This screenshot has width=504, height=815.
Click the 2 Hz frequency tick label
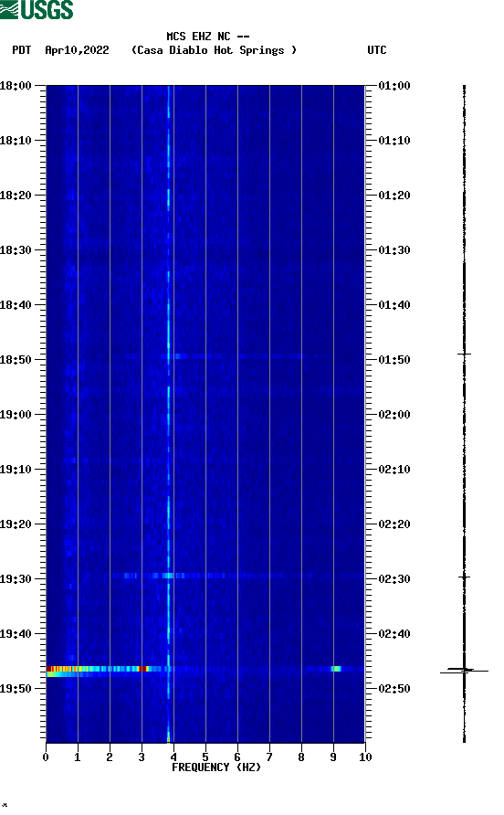(x=110, y=757)
